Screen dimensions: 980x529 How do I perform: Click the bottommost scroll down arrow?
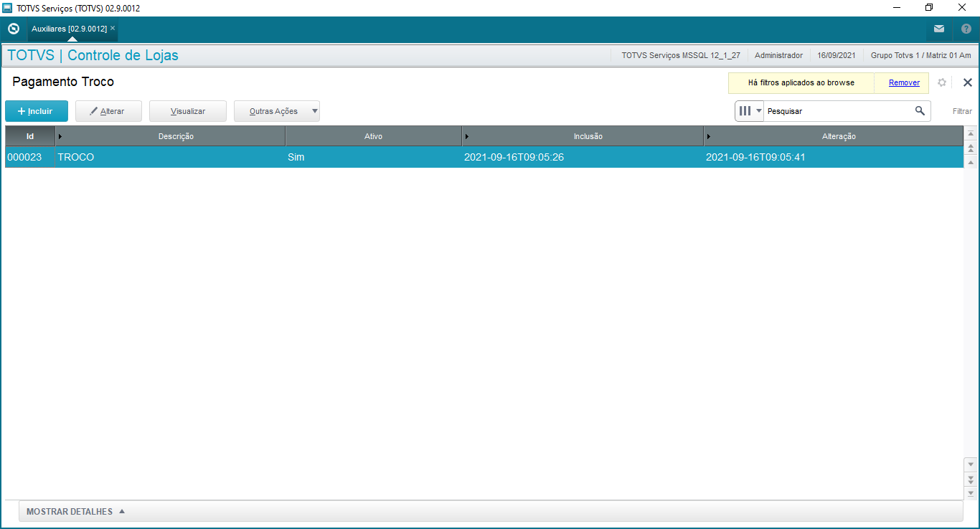click(971, 493)
